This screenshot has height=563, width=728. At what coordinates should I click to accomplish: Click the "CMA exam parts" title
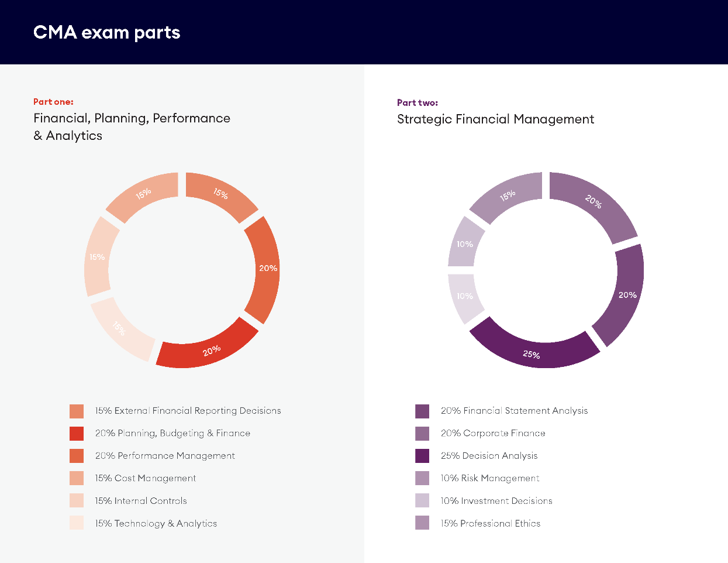coord(106,32)
